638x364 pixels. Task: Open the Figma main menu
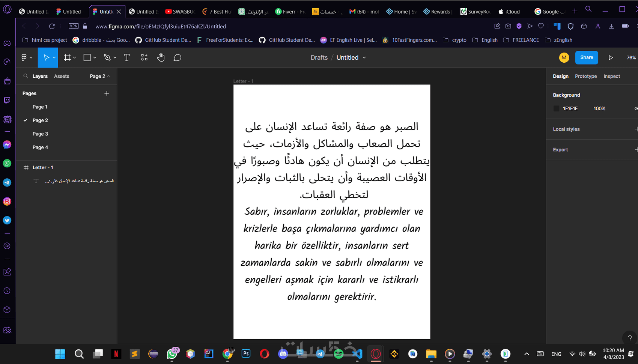click(24, 57)
